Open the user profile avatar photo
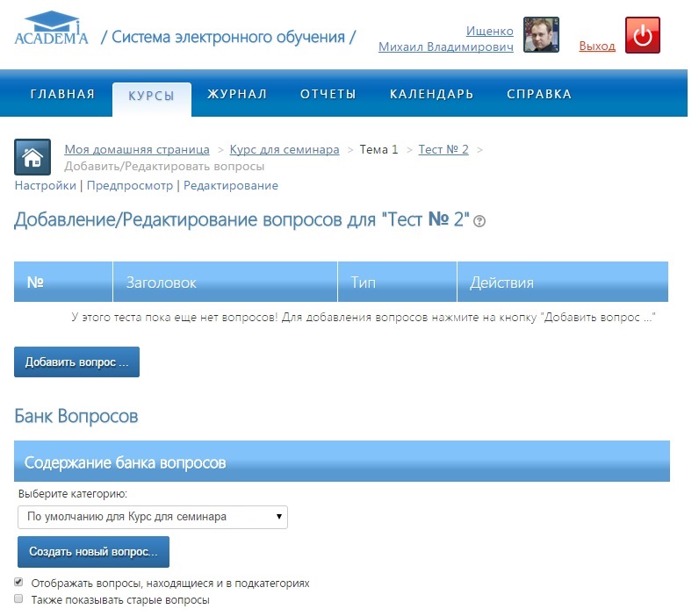 click(541, 35)
